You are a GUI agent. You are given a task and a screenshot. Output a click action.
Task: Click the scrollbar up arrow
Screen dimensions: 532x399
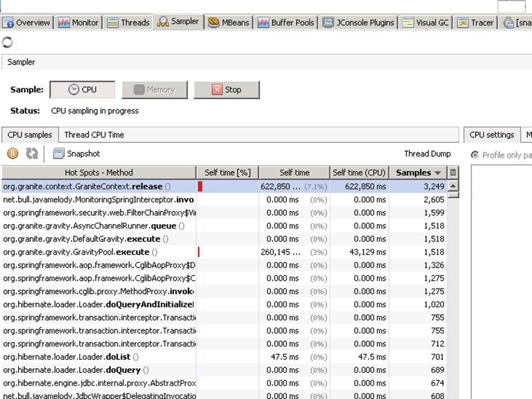[453, 186]
